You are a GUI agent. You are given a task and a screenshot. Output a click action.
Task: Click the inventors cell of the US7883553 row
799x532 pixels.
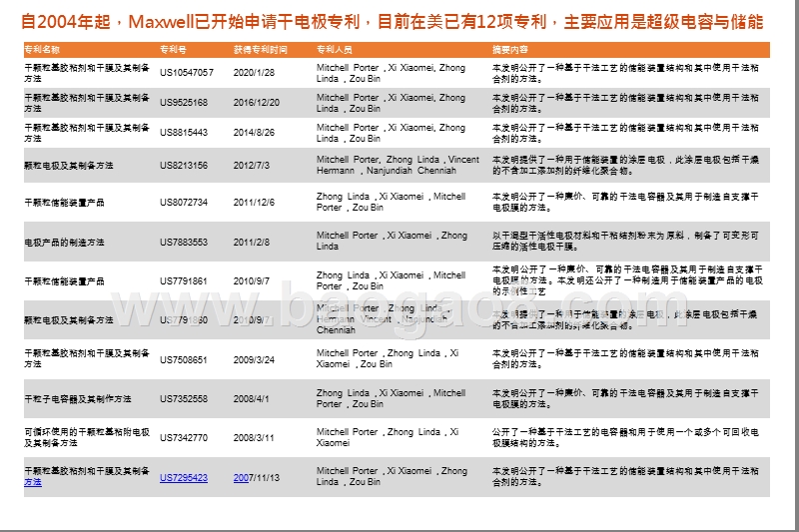tap(392, 241)
